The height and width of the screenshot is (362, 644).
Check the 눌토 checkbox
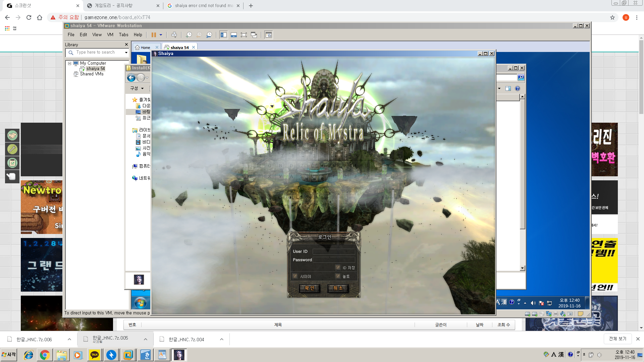[x=338, y=276]
